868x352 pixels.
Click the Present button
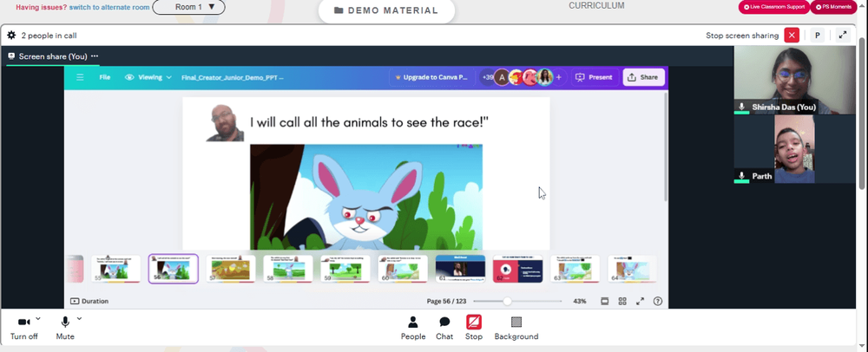pos(594,77)
